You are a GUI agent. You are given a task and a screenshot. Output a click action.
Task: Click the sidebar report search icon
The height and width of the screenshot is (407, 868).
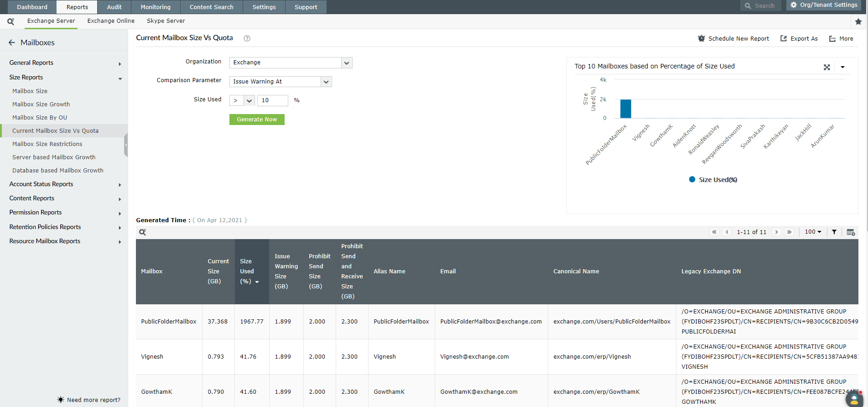[x=10, y=21]
